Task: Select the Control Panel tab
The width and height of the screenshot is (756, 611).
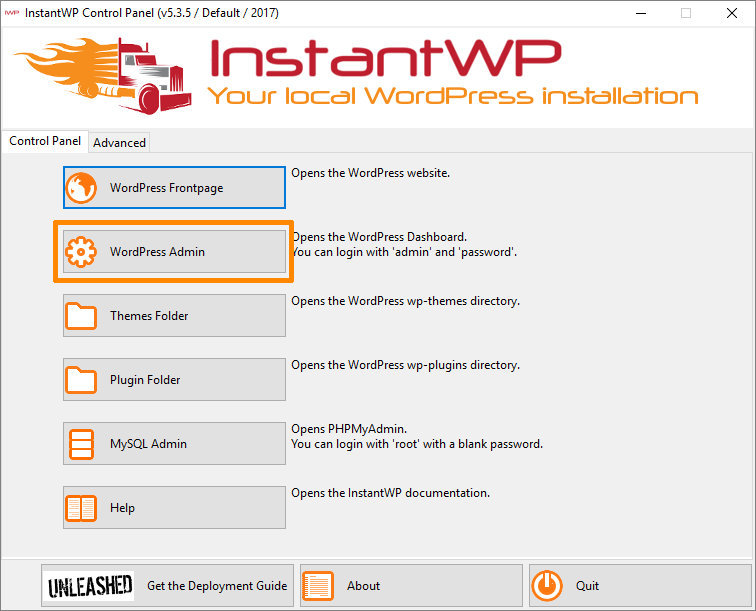Action: click(x=45, y=141)
